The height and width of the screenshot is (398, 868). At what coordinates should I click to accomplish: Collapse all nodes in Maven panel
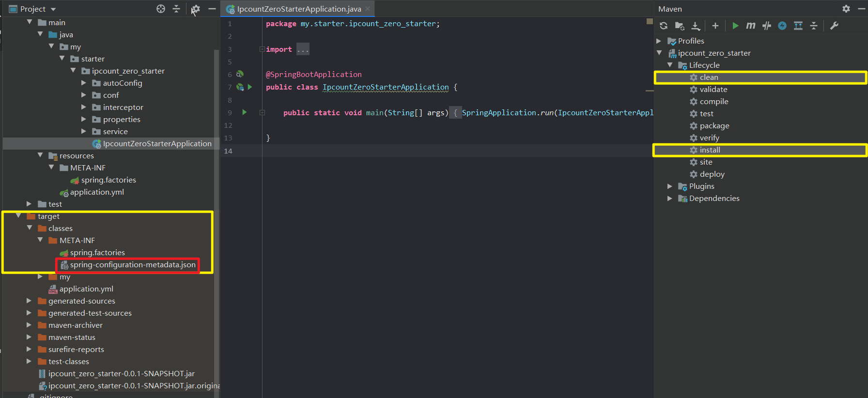tap(814, 26)
